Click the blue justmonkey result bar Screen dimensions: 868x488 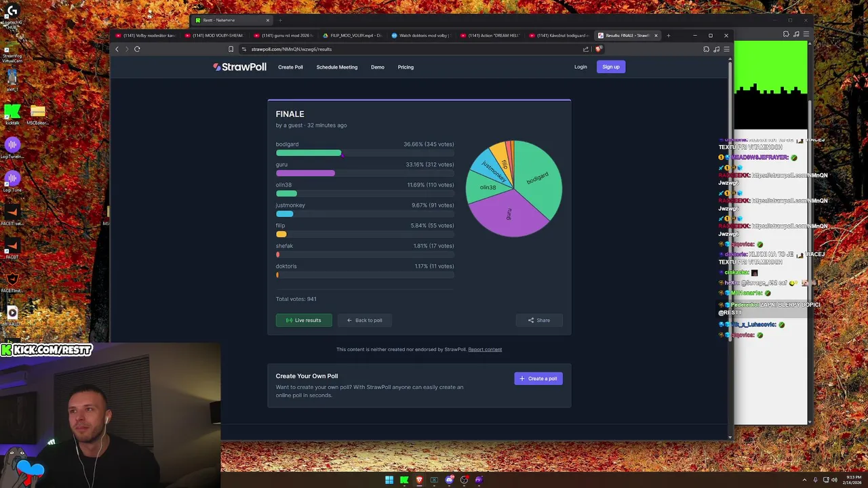(x=285, y=214)
